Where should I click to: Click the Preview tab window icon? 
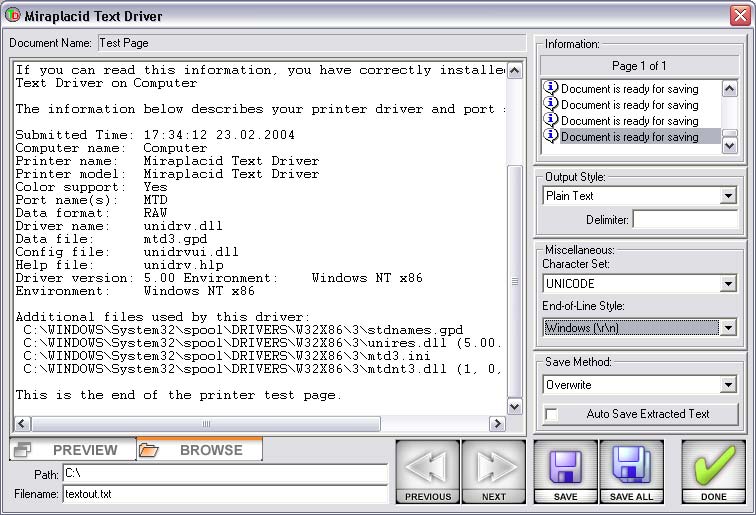[22, 450]
